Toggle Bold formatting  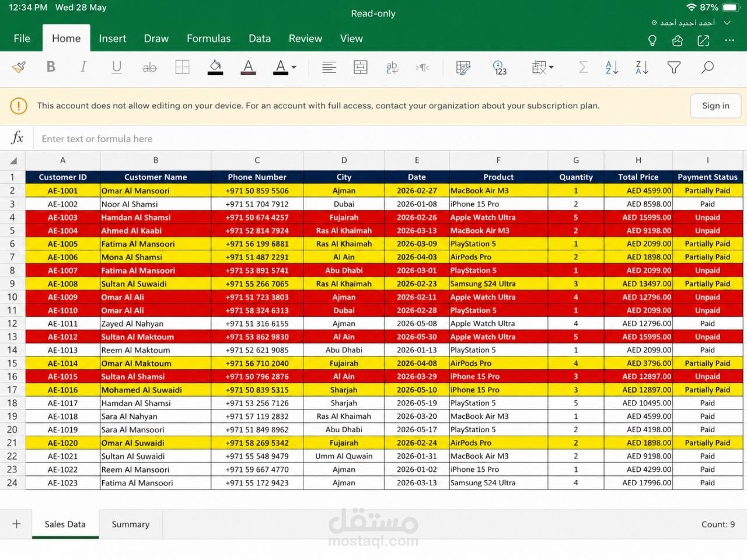51,67
